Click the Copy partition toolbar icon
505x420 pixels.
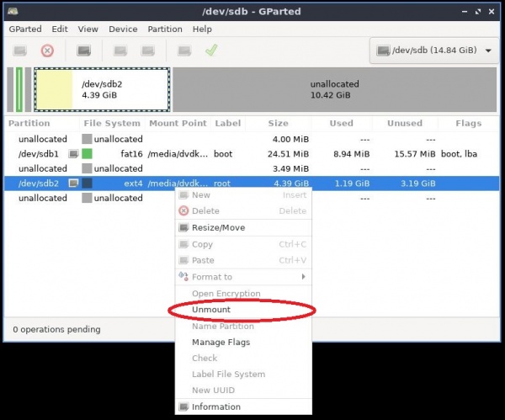120,51
